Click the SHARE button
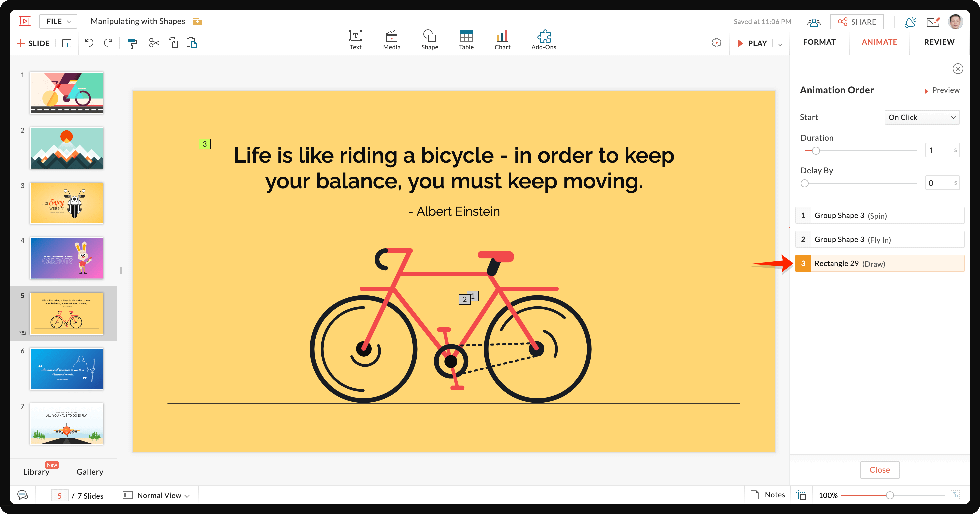Screen dimensions: 980x514 tap(857, 22)
